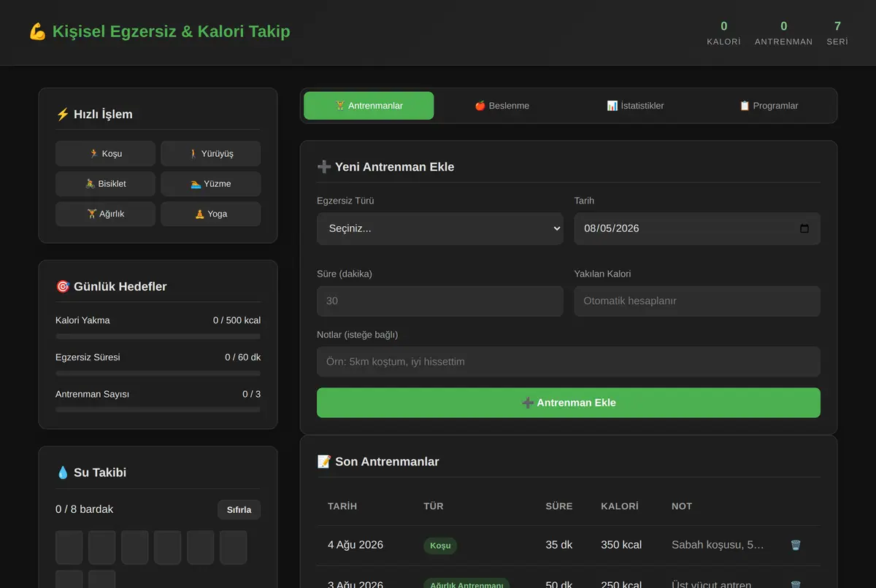Screen dimensions: 876x588
Task: Click the "35 dk" duration cell
Action: 559,545
